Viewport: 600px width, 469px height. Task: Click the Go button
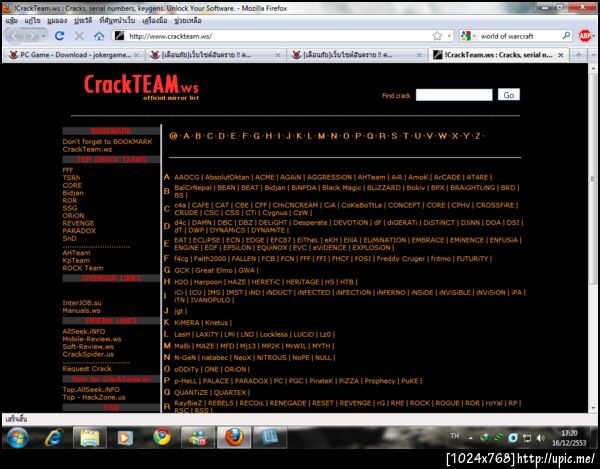tap(509, 94)
